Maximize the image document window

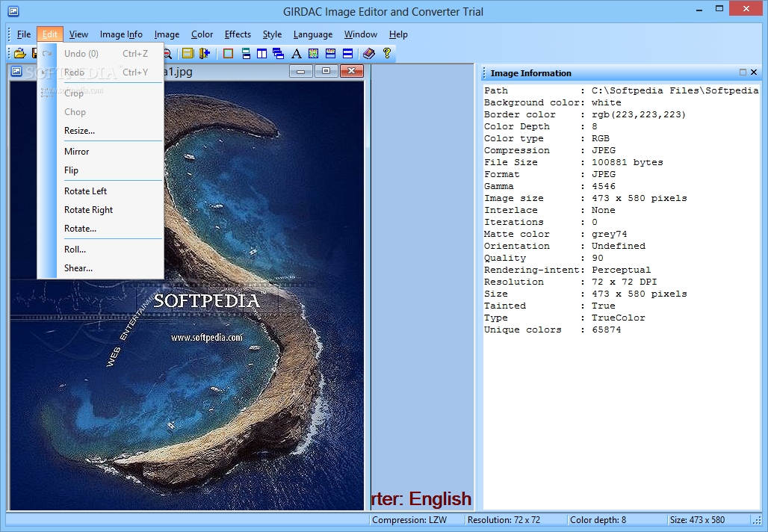326,72
